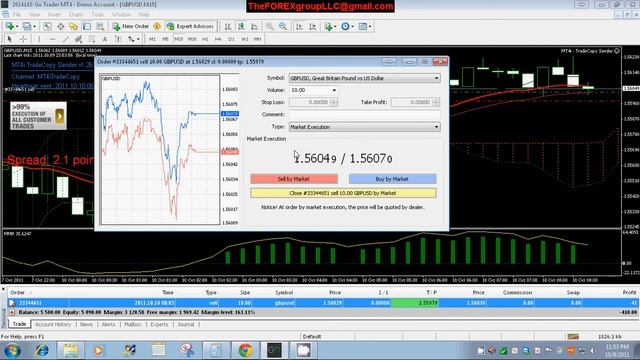
Task: Open the File menu
Action: (17, 14)
